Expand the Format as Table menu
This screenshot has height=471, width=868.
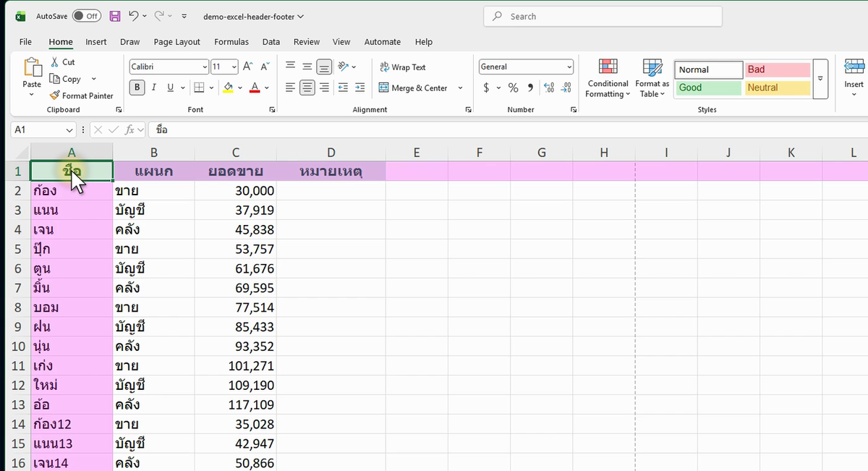click(652, 78)
